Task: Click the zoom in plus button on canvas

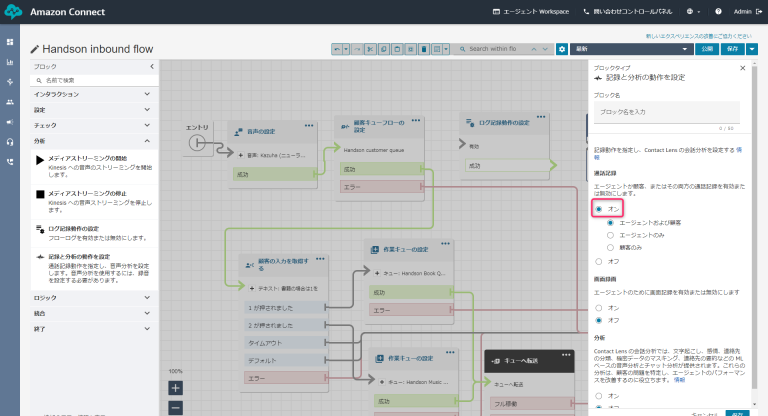Action: [x=176, y=387]
